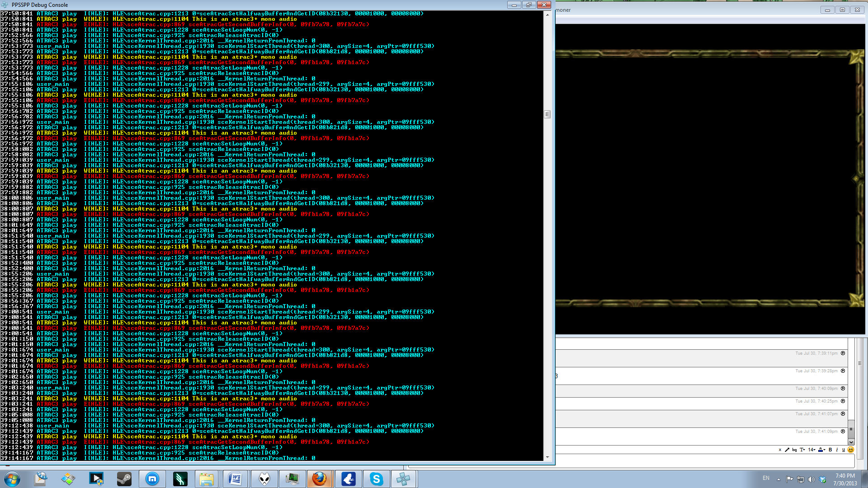Open Skype from the taskbar
The image size is (868, 488).
click(x=376, y=479)
